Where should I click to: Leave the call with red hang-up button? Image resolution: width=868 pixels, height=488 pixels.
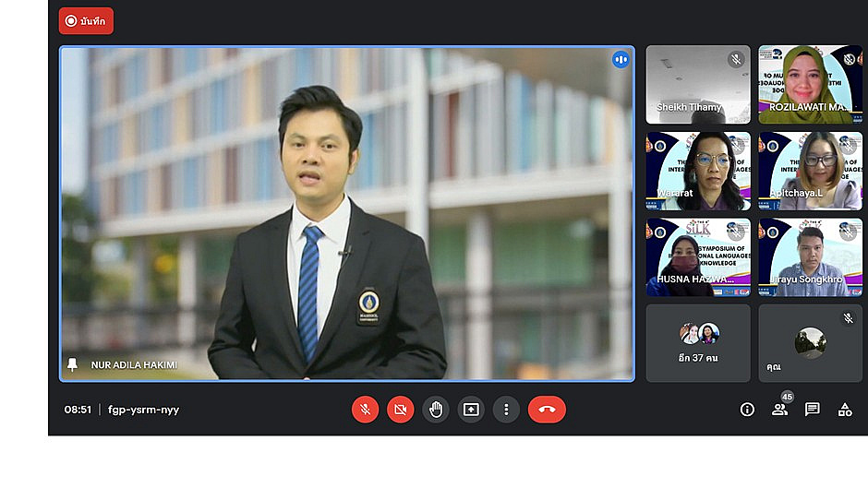coord(547,410)
